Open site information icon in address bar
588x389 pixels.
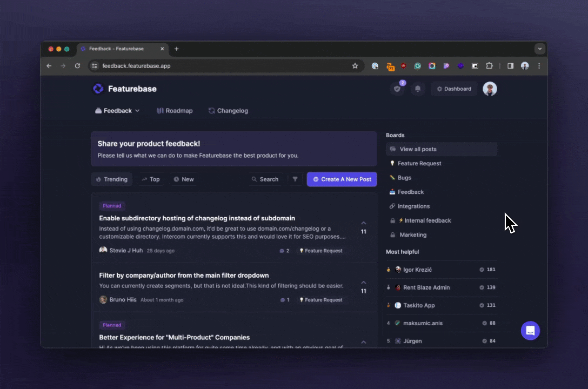point(95,66)
